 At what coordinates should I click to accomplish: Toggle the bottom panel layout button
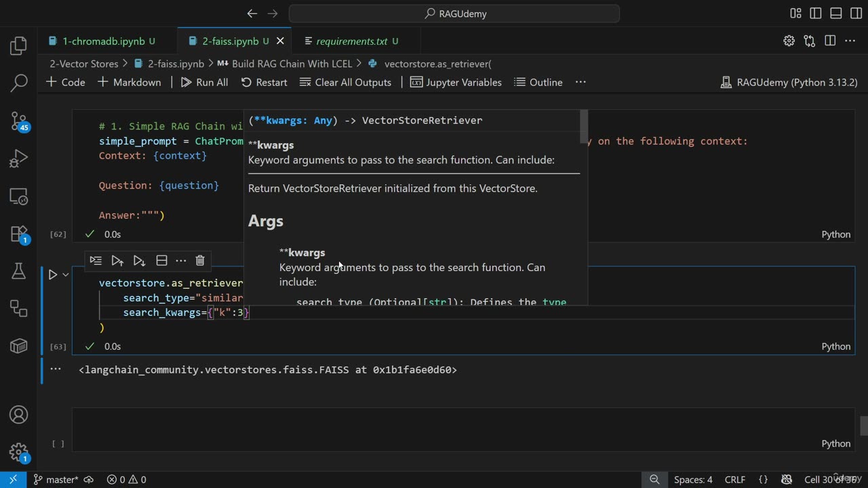836,14
